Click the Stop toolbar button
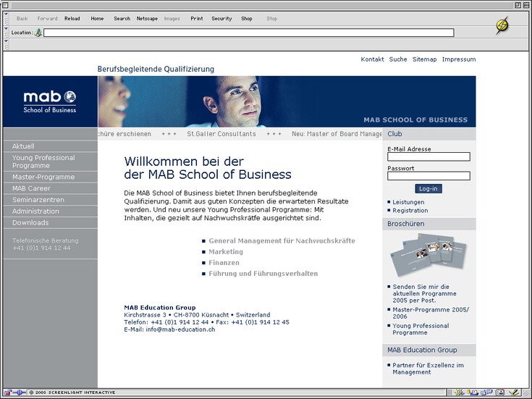Image resolution: width=532 pixels, height=399 pixels. [271, 19]
